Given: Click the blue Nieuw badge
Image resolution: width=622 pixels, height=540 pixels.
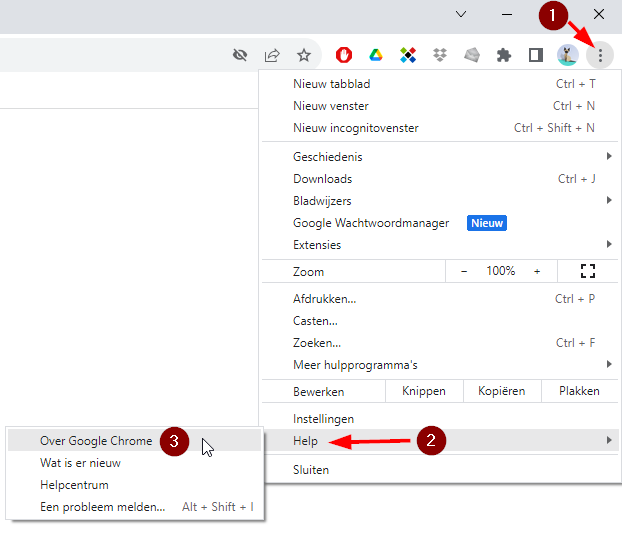Looking at the screenshot, I should [x=487, y=223].
